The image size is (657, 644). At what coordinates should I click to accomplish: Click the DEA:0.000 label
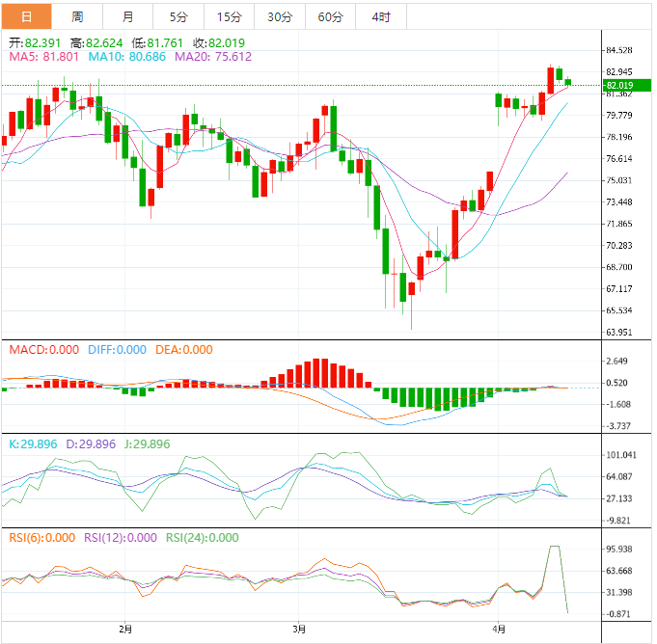(182, 350)
